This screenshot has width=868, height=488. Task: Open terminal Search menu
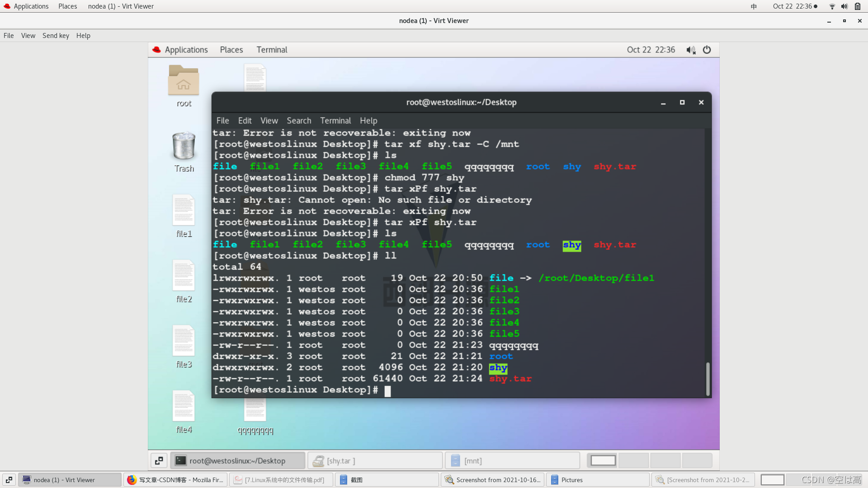pyautogui.click(x=299, y=121)
